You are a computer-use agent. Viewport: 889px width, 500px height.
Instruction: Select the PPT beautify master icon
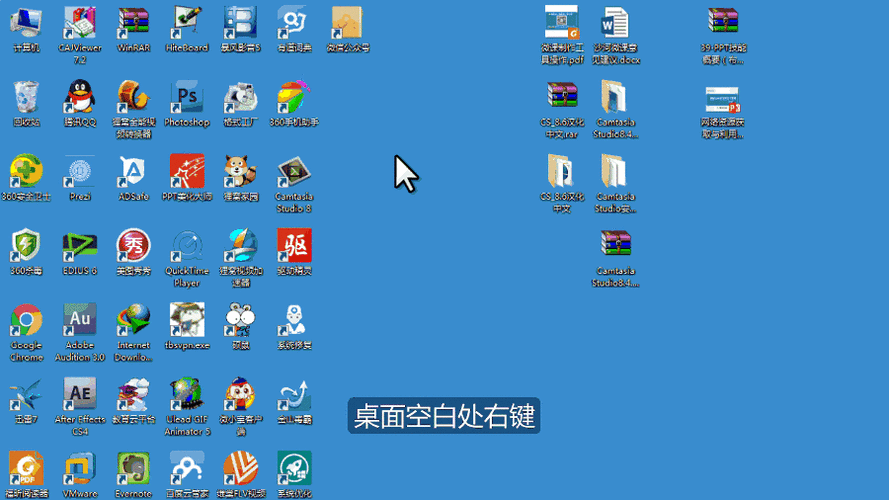[187, 171]
